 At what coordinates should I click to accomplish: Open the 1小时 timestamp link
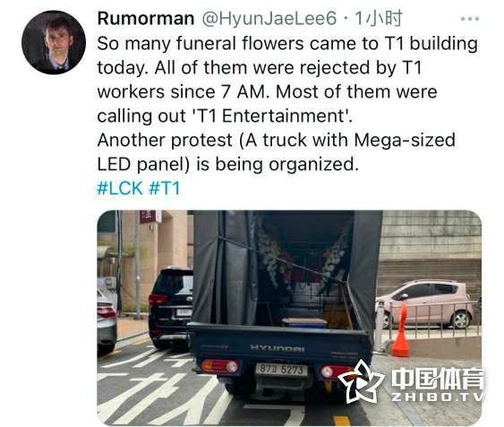(x=379, y=18)
